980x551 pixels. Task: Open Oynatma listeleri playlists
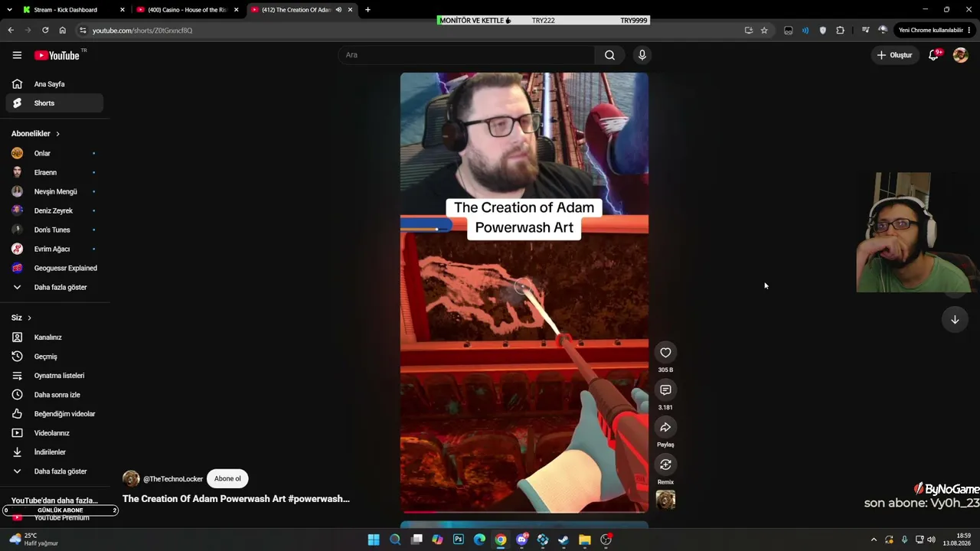54,376
